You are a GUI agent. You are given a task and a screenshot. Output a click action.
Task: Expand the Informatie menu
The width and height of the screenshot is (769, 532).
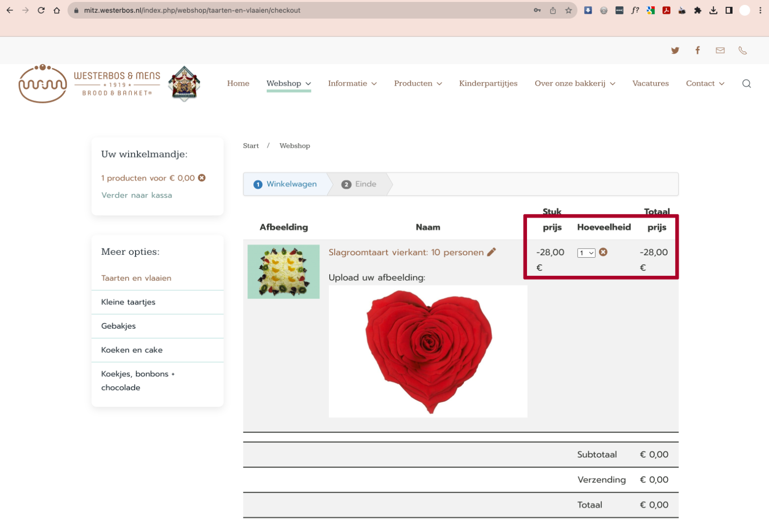(352, 84)
